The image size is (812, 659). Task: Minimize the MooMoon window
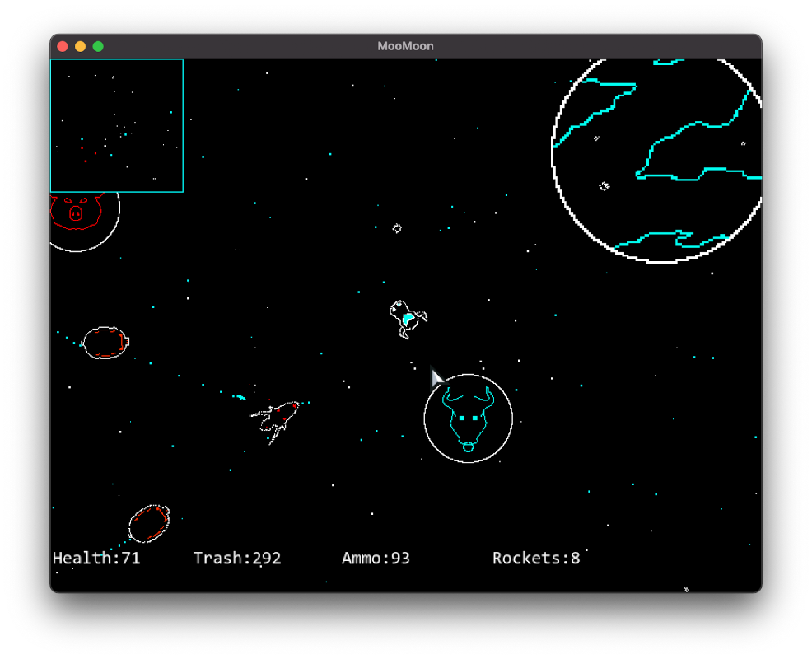point(80,46)
